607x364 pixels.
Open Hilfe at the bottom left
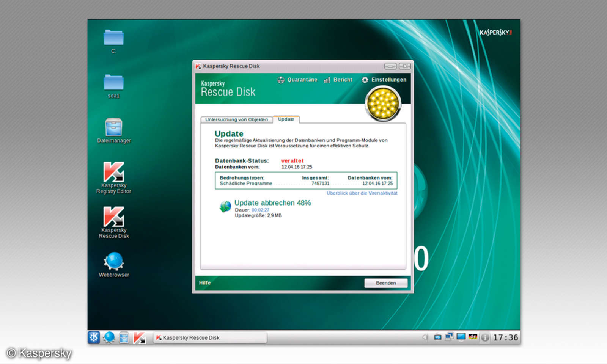tap(205, 283)
